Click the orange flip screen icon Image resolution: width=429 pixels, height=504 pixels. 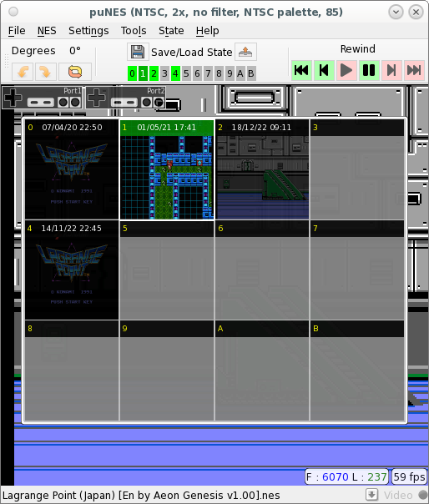click(x=75, y=72)
